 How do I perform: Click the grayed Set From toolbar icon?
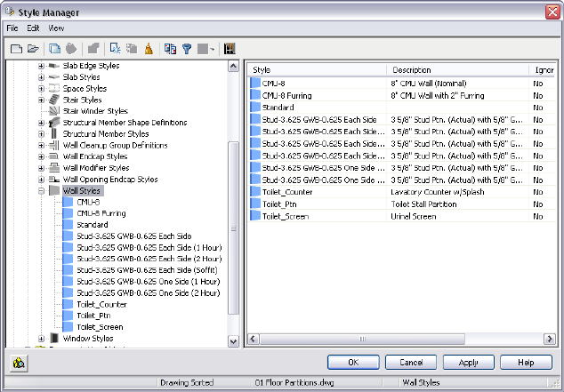[x=132, y=49]
